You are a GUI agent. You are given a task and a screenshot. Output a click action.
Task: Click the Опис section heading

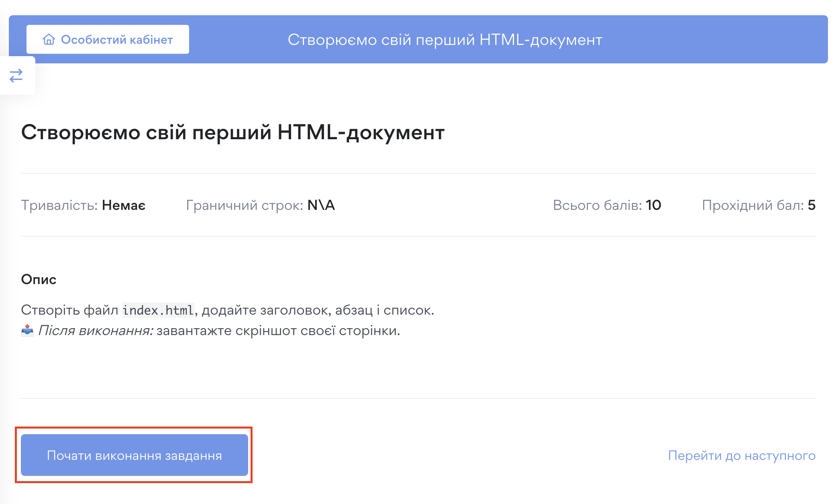click(x=39, y=279)
